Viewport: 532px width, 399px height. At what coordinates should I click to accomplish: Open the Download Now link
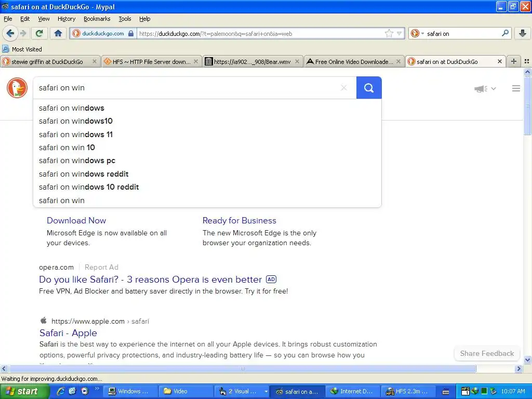coord(76,220)
